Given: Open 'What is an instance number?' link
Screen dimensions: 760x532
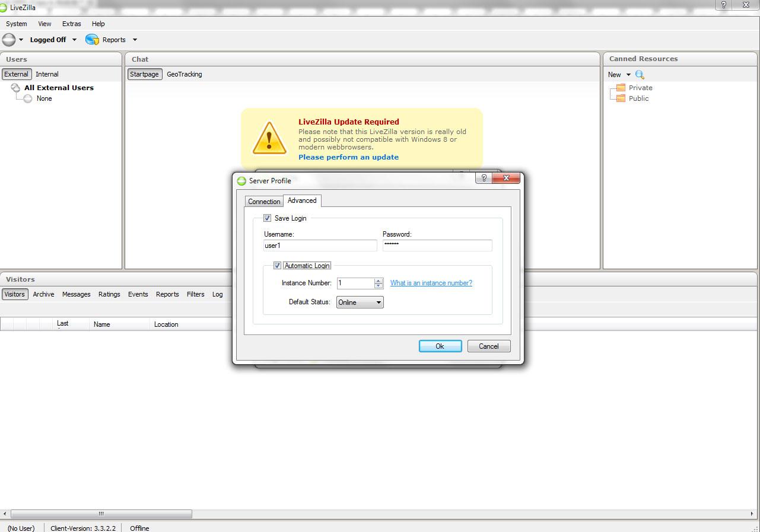Looking at the screenshot, I should pos(431,283).
